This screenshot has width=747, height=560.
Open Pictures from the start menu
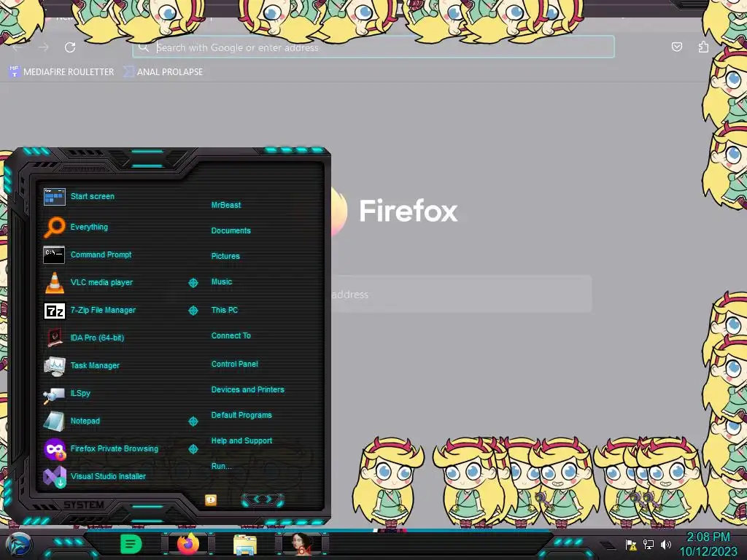point(225,256)
